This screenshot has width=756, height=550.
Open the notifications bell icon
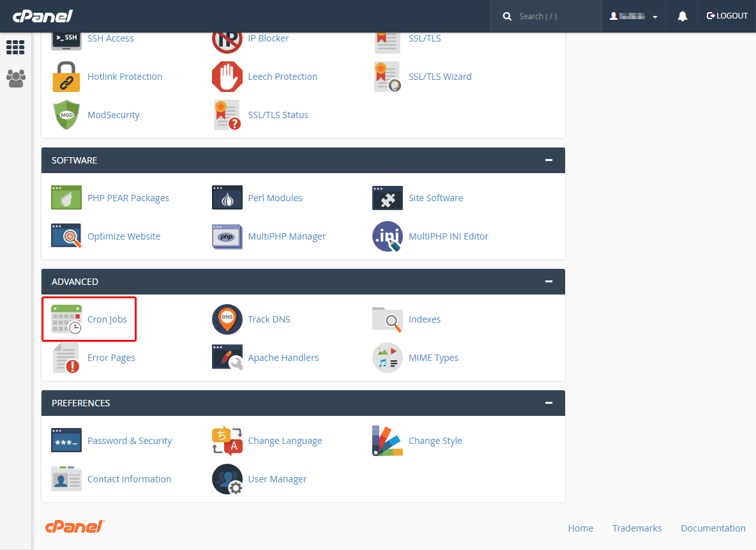[x=682, y=17]
